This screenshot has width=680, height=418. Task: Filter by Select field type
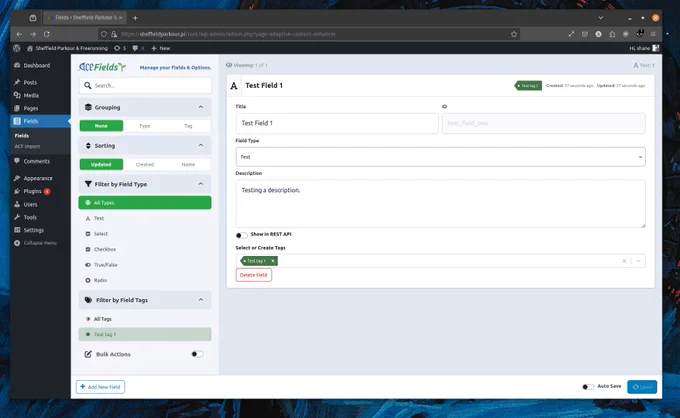pyautogui.click(x=145, y=234)
